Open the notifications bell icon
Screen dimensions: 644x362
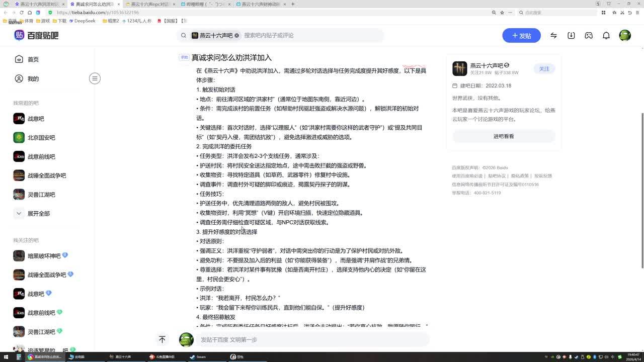pos(606,36)
